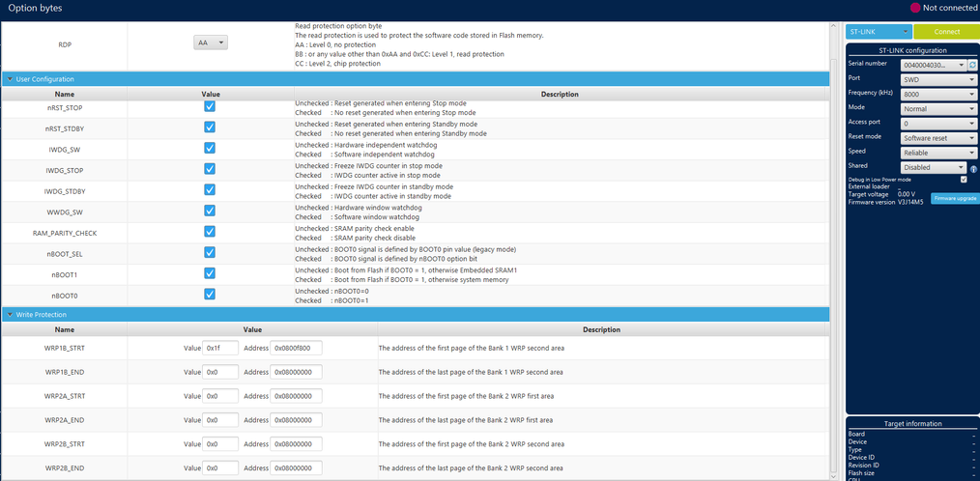
Task: Click the Description column header under User Configuration
Action: pos(560,95)
